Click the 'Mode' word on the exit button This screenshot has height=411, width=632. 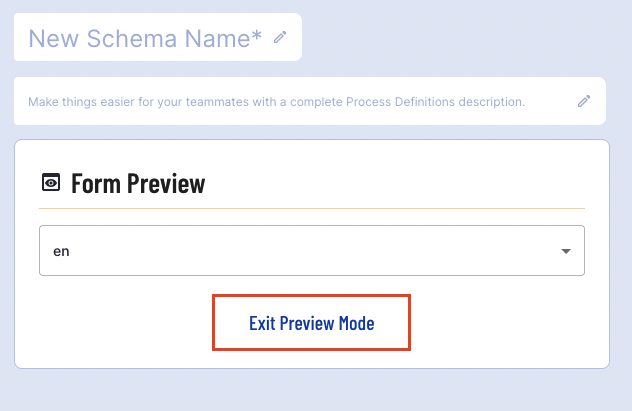click(354, 323)
